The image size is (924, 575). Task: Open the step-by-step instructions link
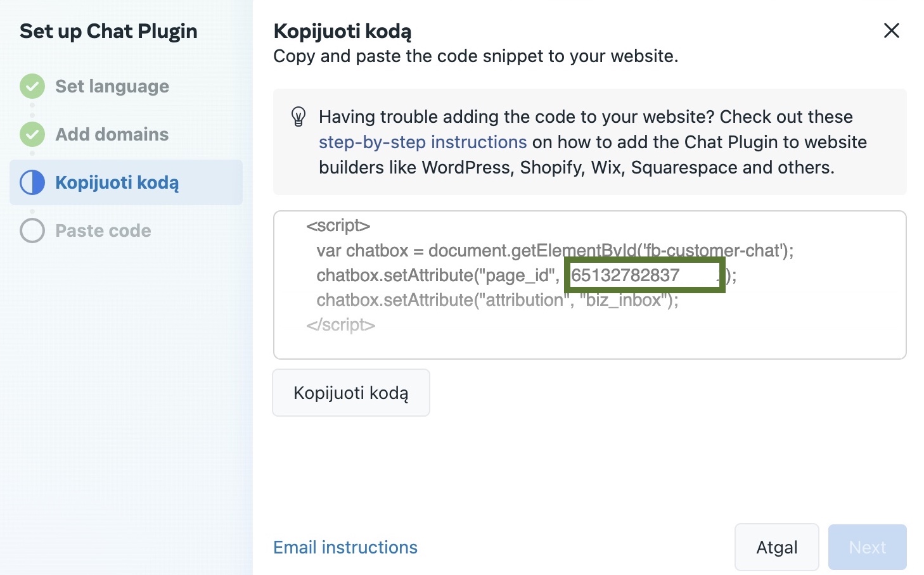tap(423, 142)
